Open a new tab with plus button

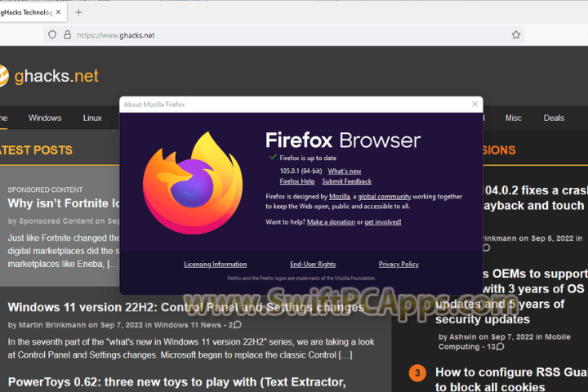coord(78,12)
